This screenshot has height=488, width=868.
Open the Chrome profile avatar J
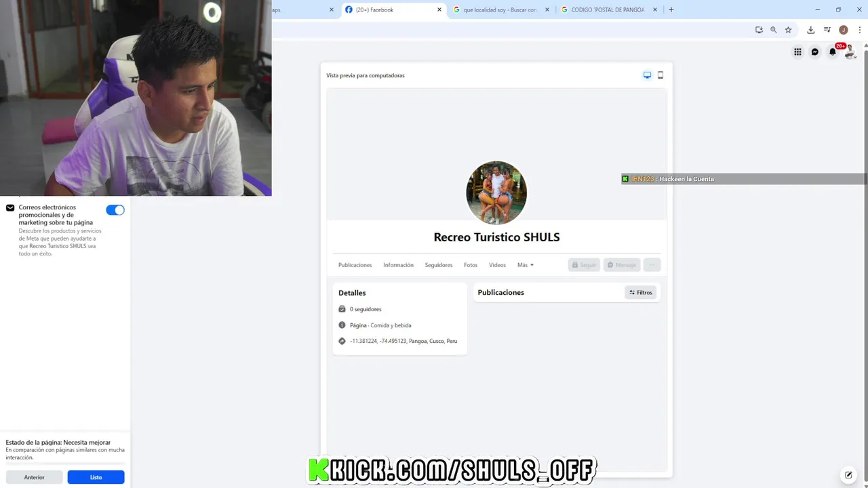tap(844, 30)
